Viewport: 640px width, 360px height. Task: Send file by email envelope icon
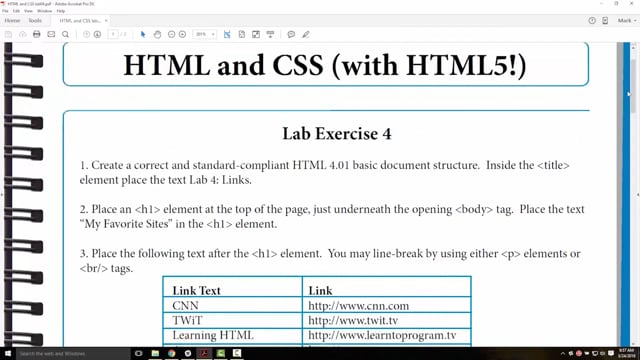pos(51,35)
